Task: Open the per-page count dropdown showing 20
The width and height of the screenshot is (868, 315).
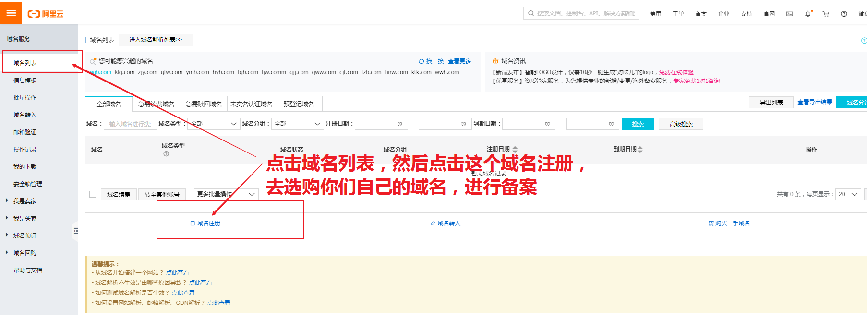Action: click(x=848, y=194)
